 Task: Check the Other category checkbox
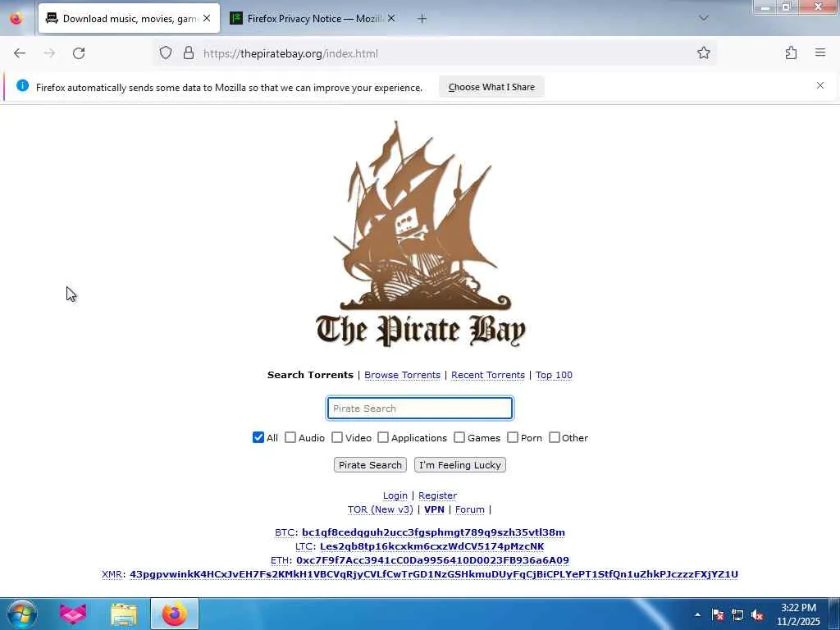pyautogui.click(x=555, y=438)
